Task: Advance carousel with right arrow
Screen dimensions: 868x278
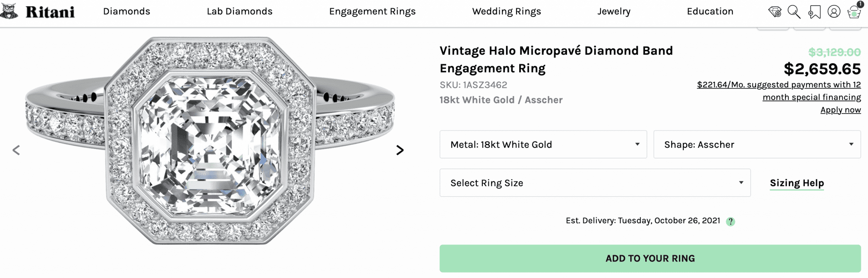Action: [x=400, y=150]
